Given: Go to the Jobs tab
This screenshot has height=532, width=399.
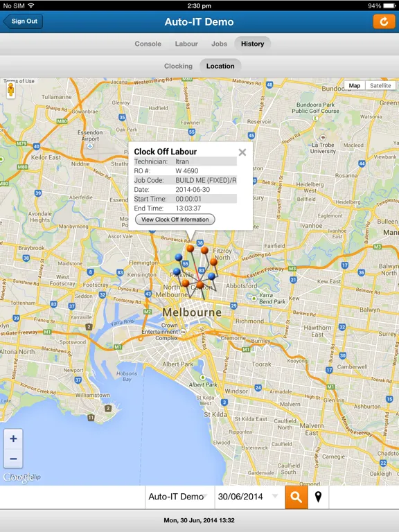Looking at the screenshot, I should click(x=219, y=44).
